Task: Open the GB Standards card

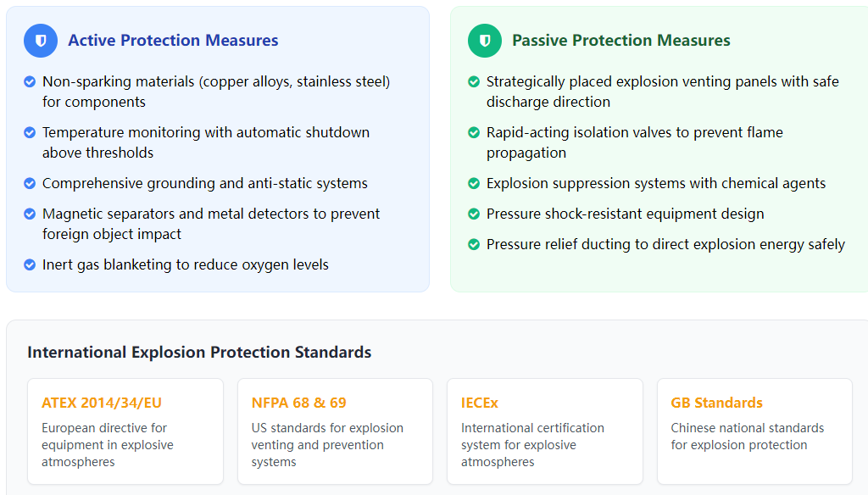Action: coord(754,431)
